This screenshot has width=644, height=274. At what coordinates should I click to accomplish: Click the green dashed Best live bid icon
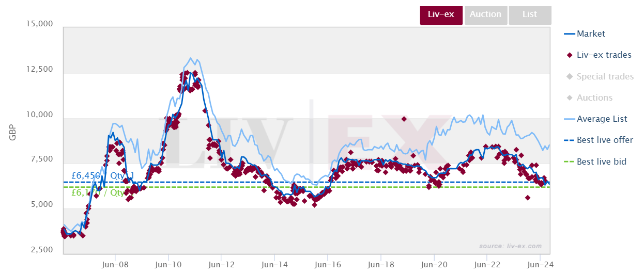tap(568, 162)
